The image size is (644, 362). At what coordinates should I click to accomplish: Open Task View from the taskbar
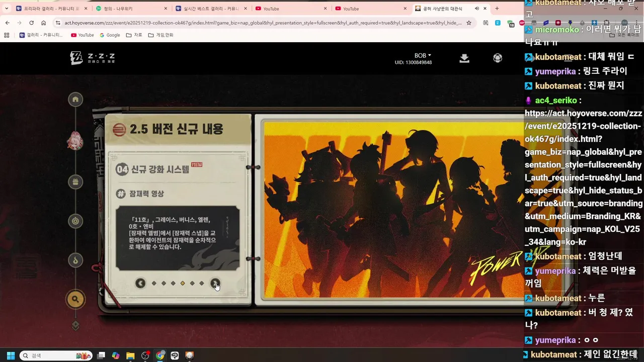pyautogui.click(x=101, y=355)
